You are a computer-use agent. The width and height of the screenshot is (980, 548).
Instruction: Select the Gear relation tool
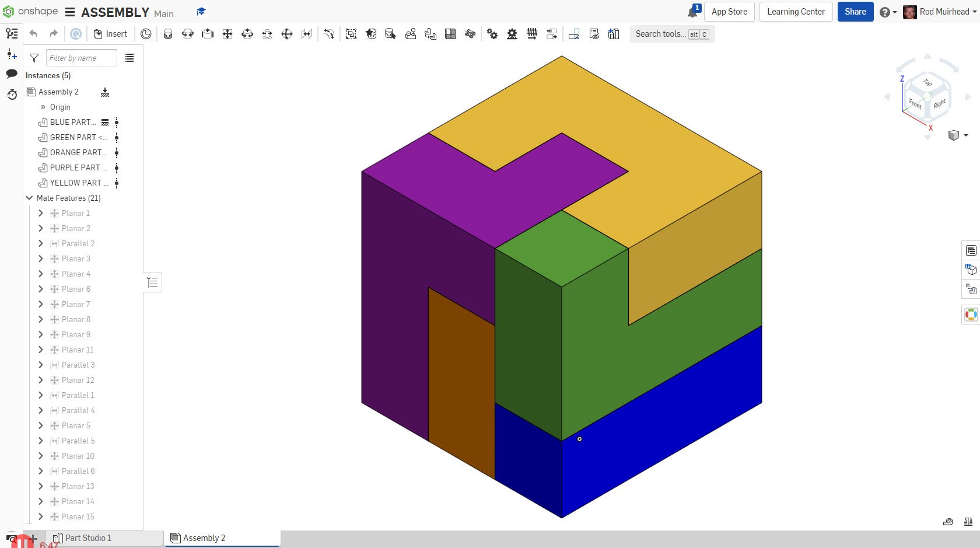click(x=492, y=34)
